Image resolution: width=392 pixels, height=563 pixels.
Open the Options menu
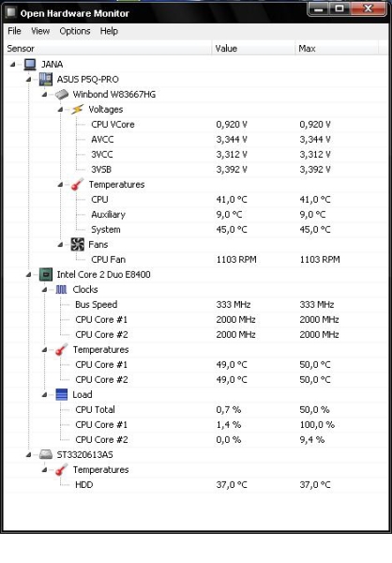75,31
